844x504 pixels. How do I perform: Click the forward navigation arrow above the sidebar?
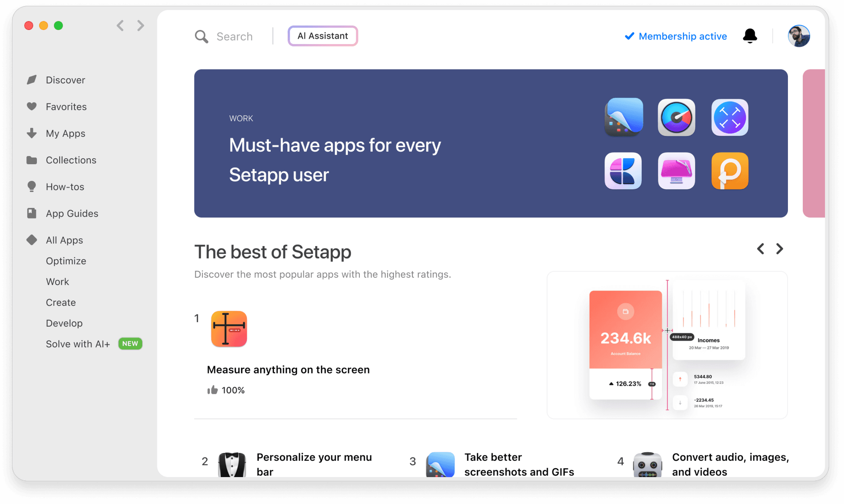click(140, 26)
